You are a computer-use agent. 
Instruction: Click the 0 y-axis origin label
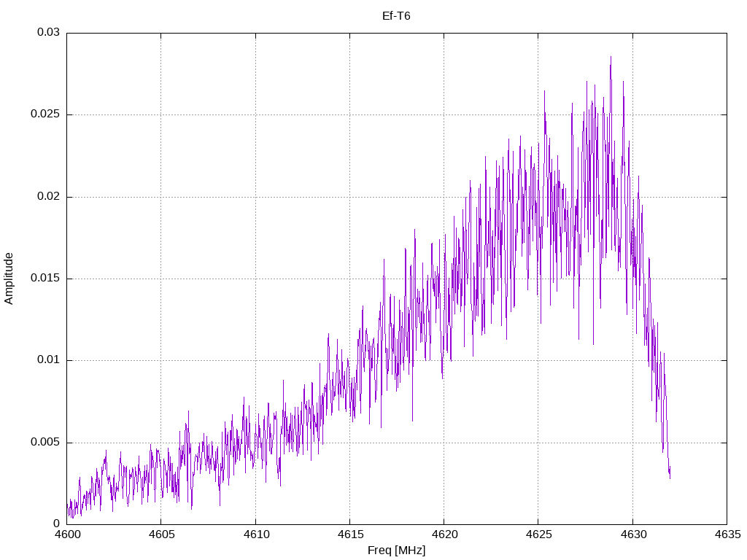click(57, 524)
